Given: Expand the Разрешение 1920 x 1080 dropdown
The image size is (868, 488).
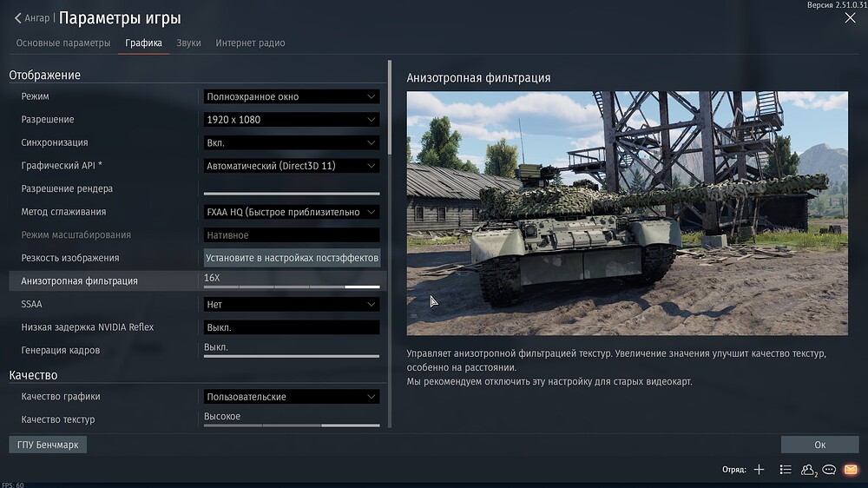Looking at the screenshot, I should click(x=291, y=120).
